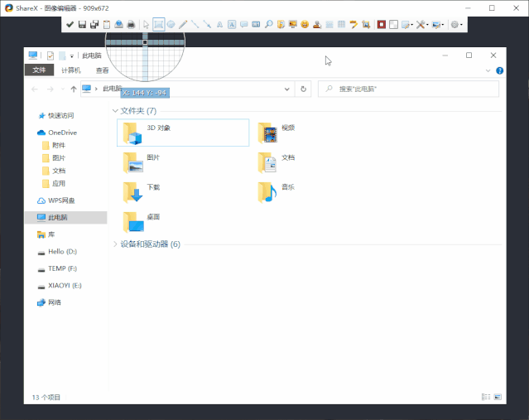
Task: Select OneDrive in the navigation pane
Action: 62,133
